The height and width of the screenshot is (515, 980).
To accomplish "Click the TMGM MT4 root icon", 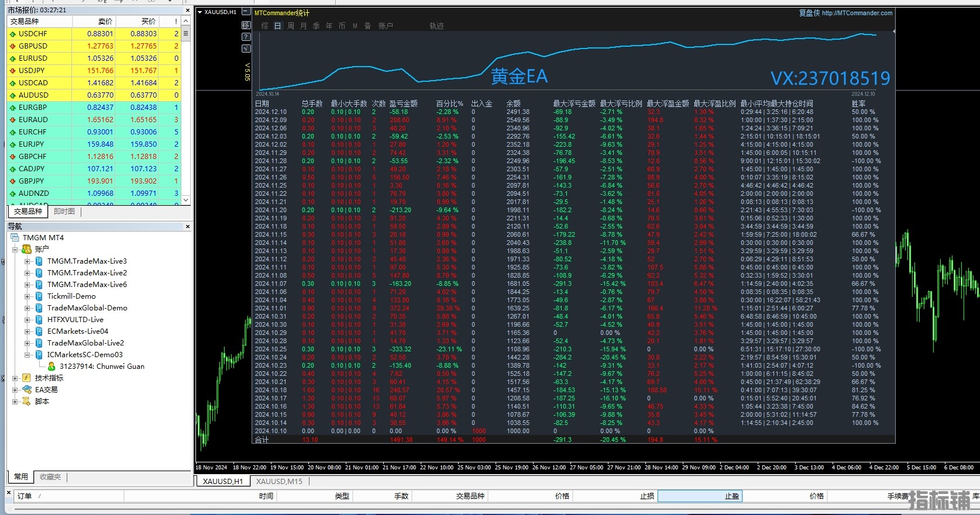I will click(x=15, y=238).
